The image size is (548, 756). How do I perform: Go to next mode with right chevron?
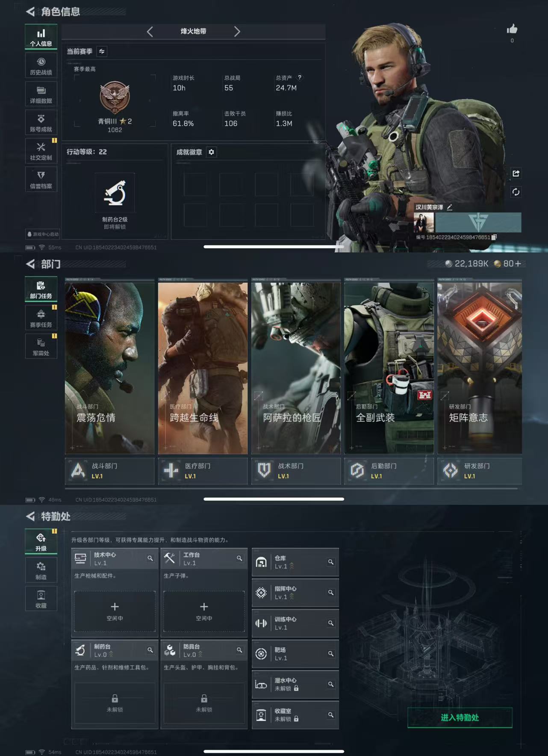(237, 31)
